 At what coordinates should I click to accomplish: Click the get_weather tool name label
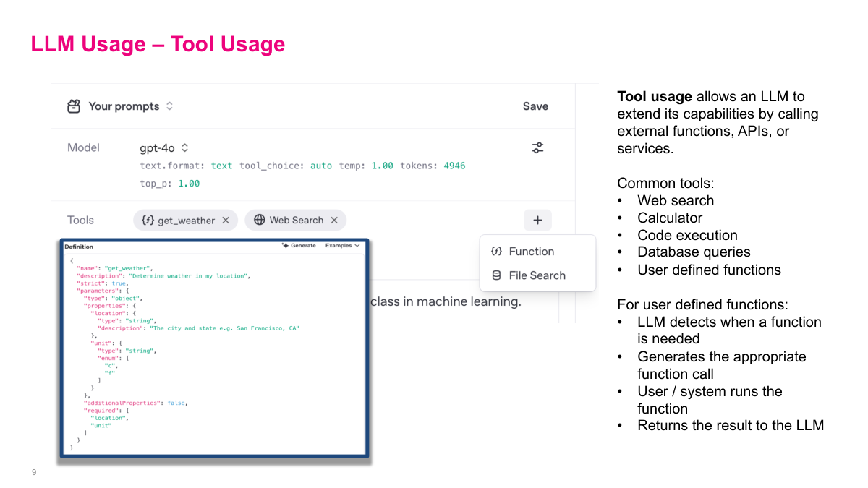186,221
